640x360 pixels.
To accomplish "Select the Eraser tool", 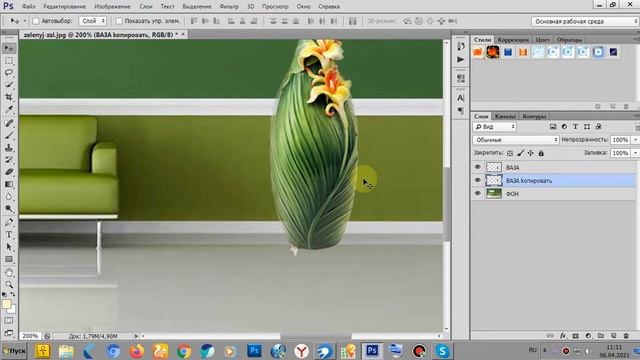I will [9, 172].
